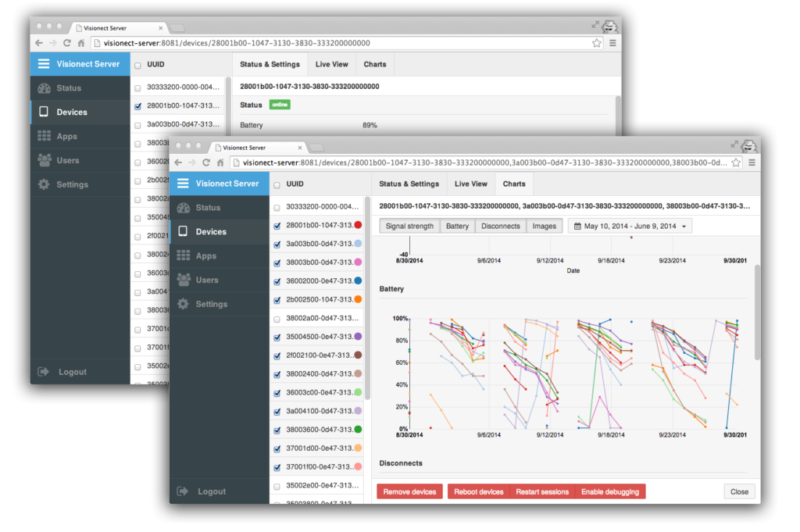The image size is (800, 532).
Task: Click the hamburger menu icon in the front window
Action: click(x=183, y=184)
